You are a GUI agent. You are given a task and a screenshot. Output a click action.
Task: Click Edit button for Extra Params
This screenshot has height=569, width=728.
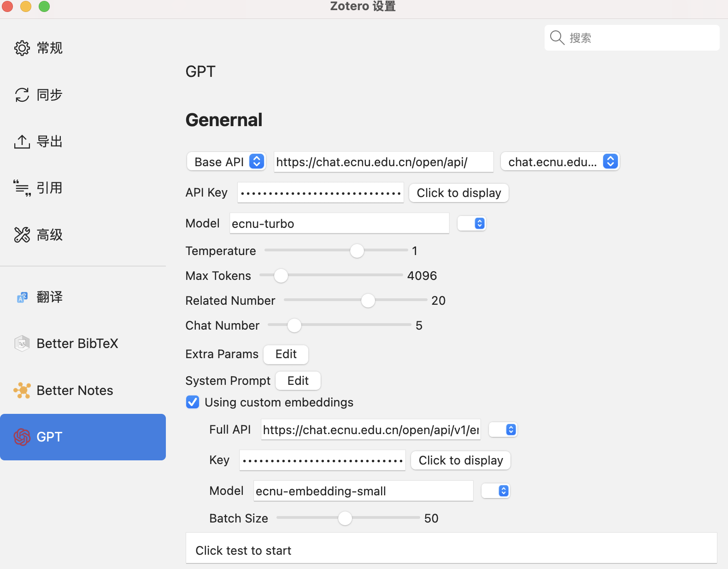286,354
